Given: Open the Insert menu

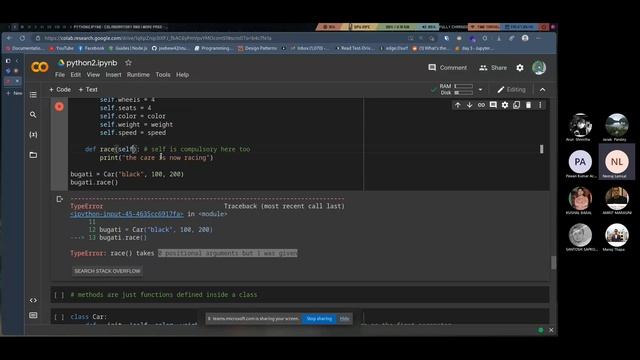Looking at the screenshot, I should click(113, 75).
